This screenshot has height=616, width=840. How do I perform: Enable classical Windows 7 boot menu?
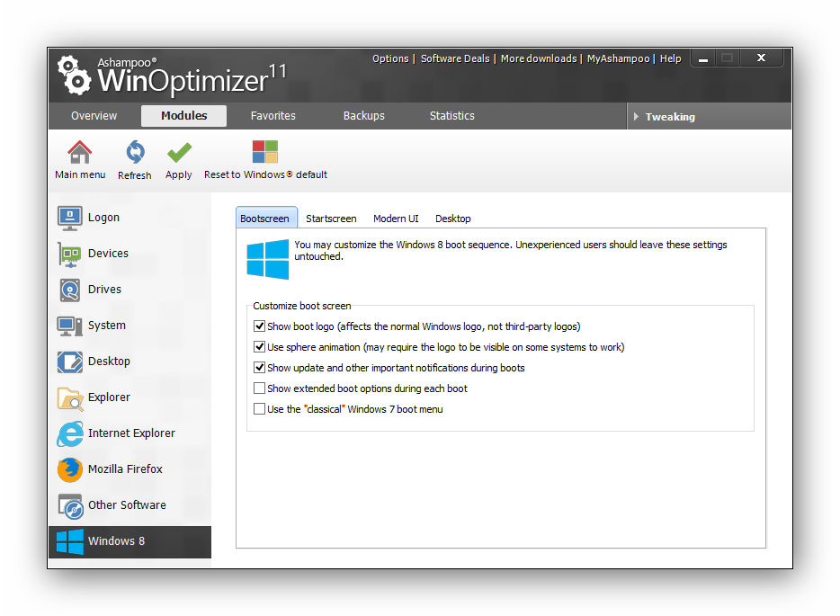coord(259,408)
